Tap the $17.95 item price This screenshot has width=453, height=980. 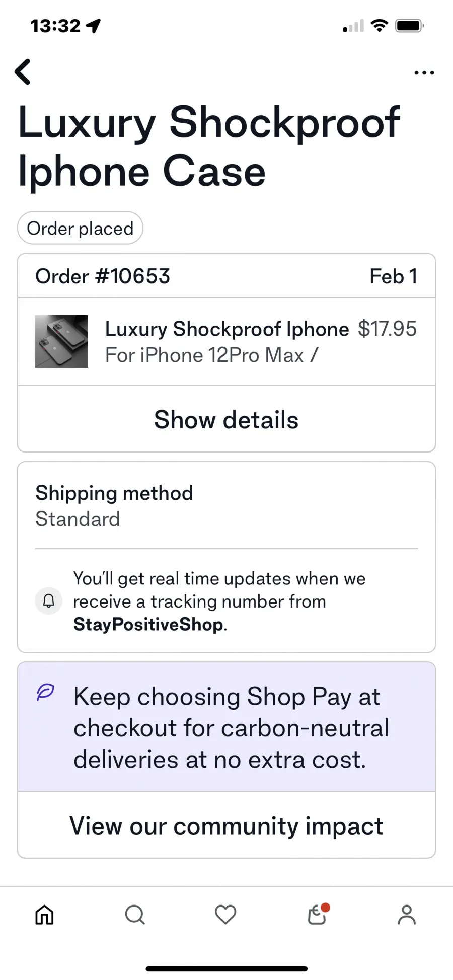click(x=387, y=329)
